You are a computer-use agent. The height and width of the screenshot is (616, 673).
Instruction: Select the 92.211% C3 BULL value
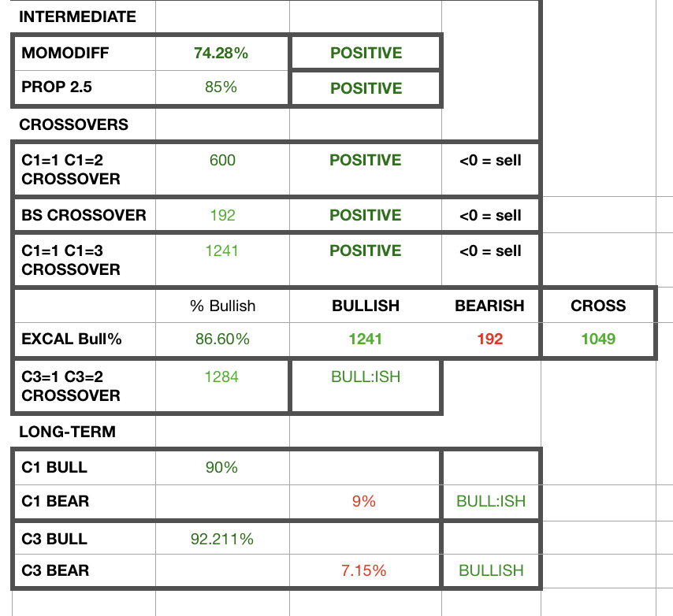(222, 540)
